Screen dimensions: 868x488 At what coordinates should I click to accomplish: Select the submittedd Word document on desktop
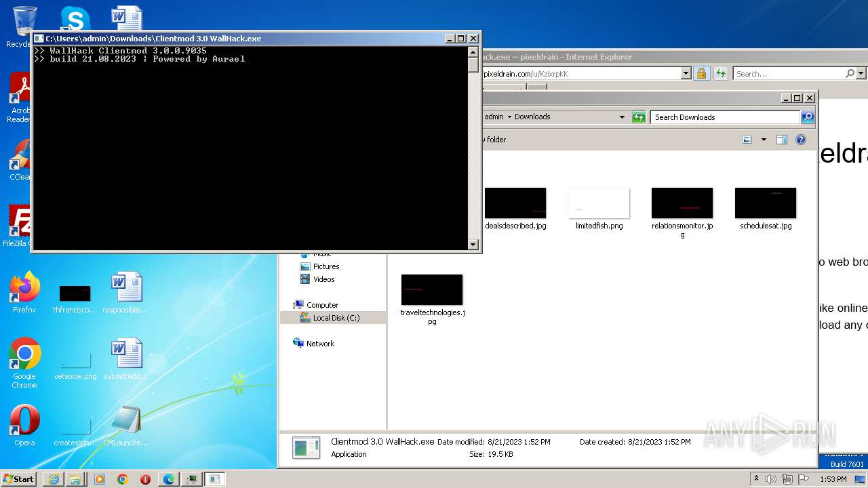point(125,359)
